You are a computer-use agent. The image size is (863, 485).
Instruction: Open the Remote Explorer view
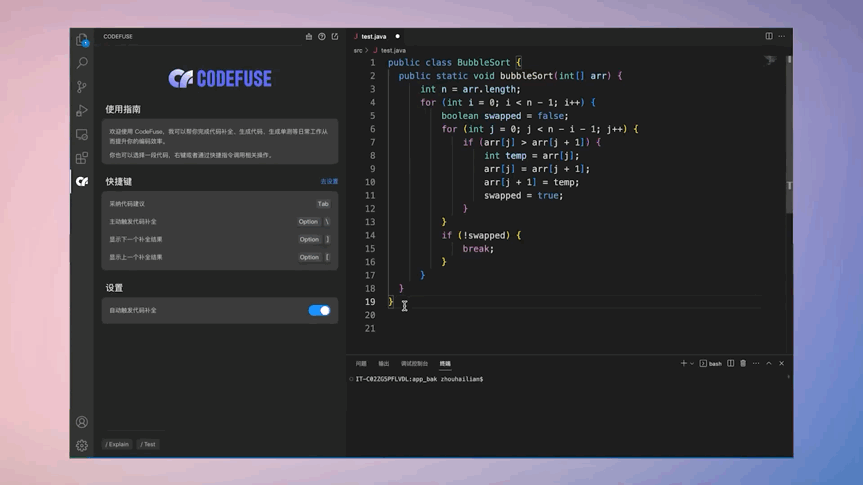coord(82,134)
